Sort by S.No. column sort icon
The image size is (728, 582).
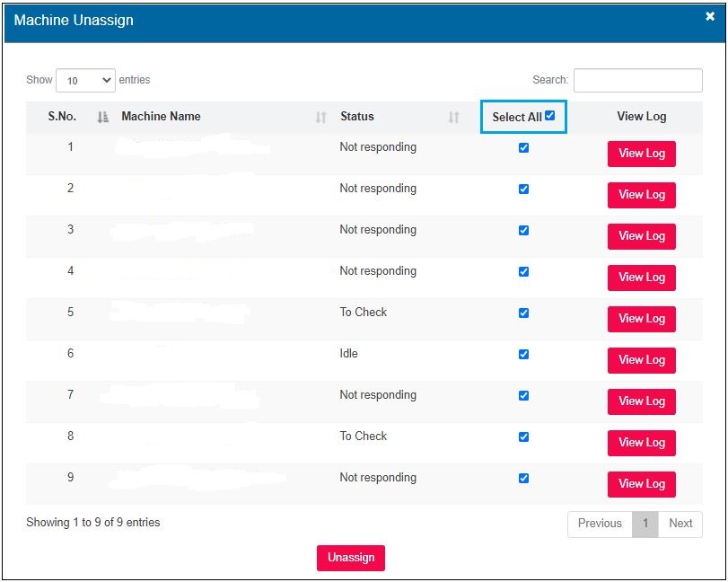point(102,117)
